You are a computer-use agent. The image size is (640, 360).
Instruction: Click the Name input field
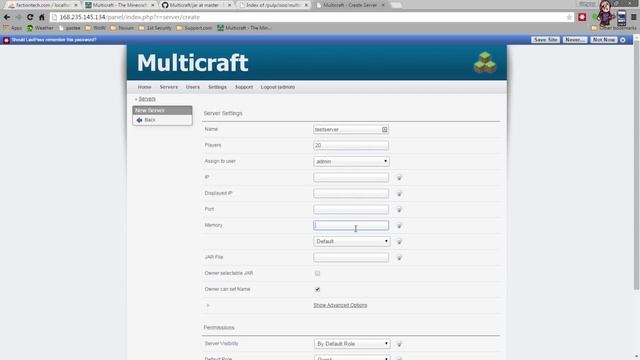[x=351, y=129]
